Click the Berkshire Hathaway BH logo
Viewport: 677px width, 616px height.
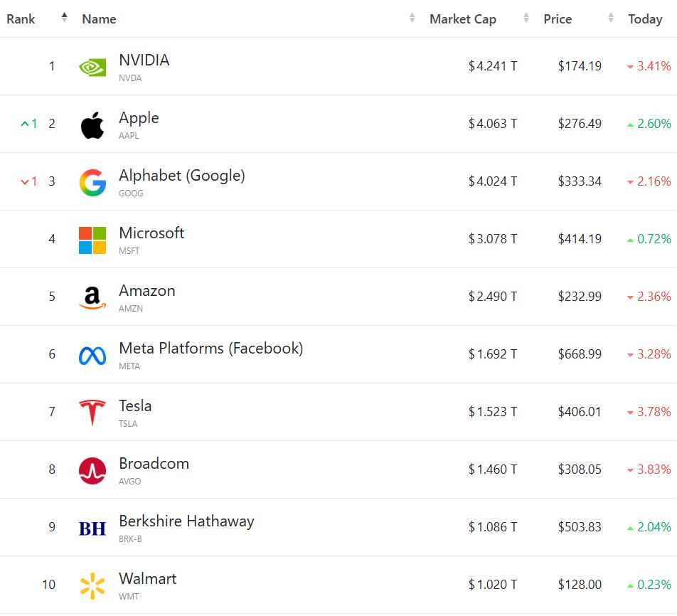(92, 528)
